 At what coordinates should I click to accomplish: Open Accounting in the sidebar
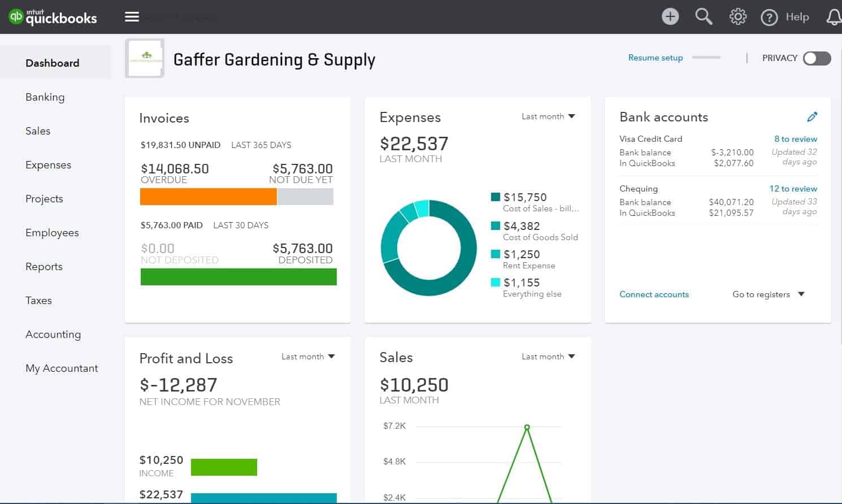point(53,334)
